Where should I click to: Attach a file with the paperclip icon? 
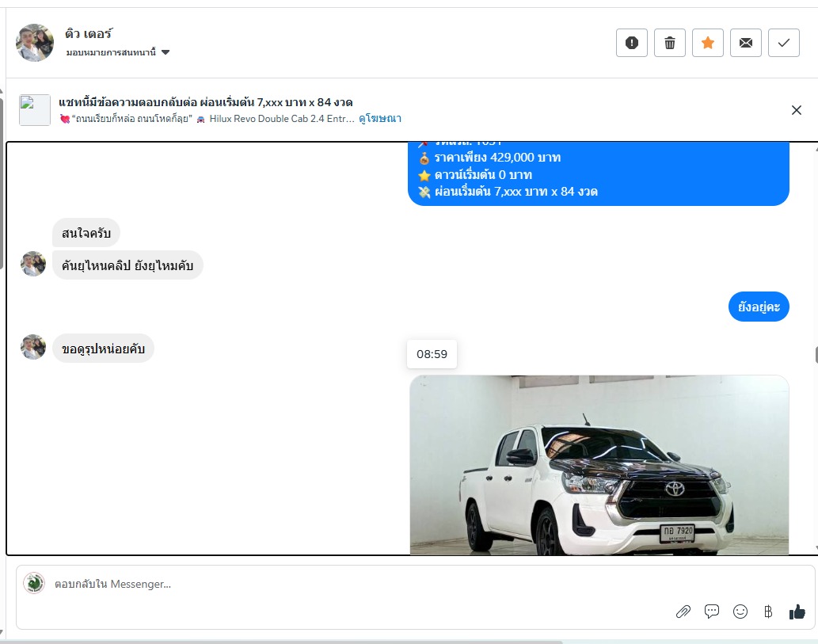(x=683, y=612)
